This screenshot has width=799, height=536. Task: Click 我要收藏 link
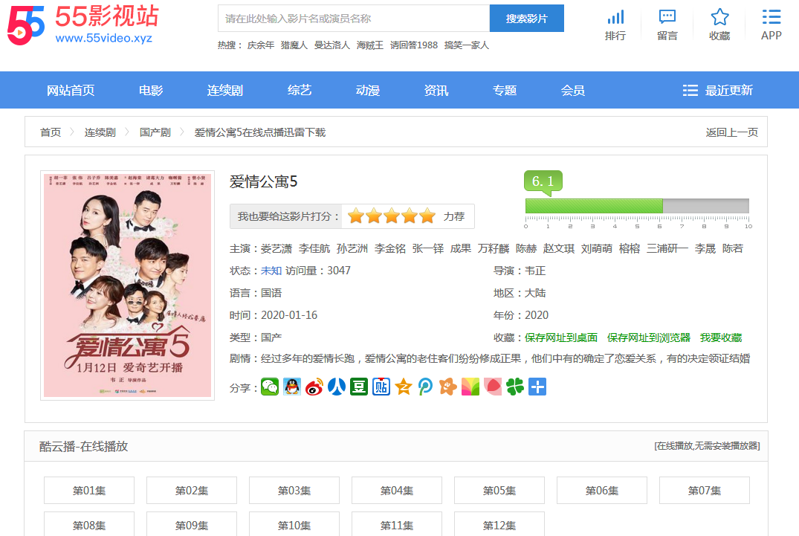721,337
